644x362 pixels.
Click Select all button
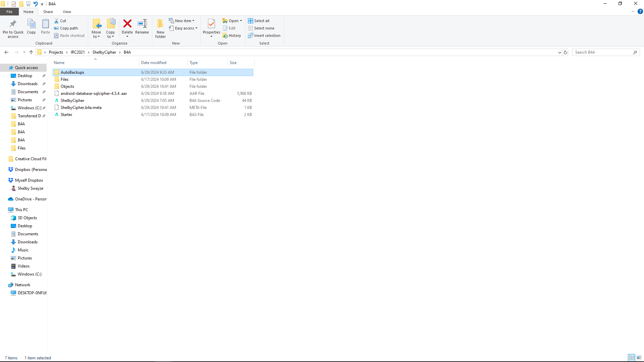pyautogui.click(x=259, y=21)
